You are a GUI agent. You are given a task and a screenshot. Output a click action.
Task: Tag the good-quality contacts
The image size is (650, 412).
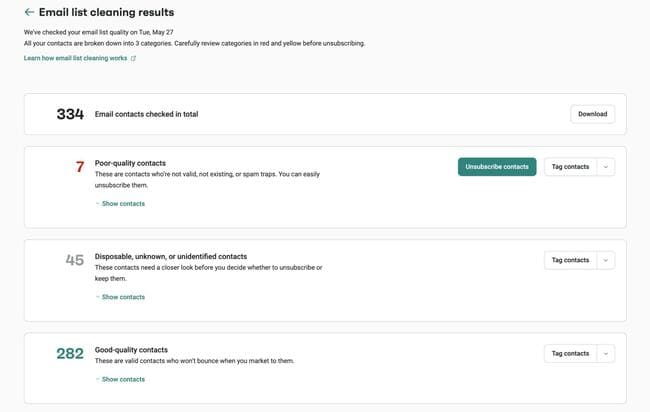[x=570, y=354]
